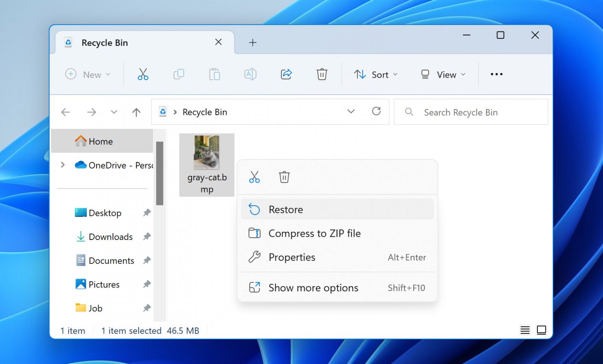The width and height of the screenshot is (603, 364).
Task: Expand the address bar history dropdown
Action: click(351, 112)
